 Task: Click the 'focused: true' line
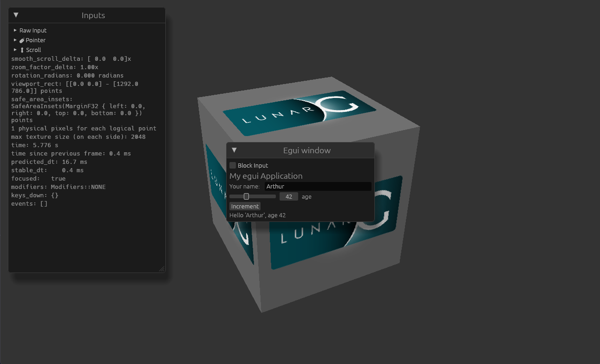click(39, 178)
